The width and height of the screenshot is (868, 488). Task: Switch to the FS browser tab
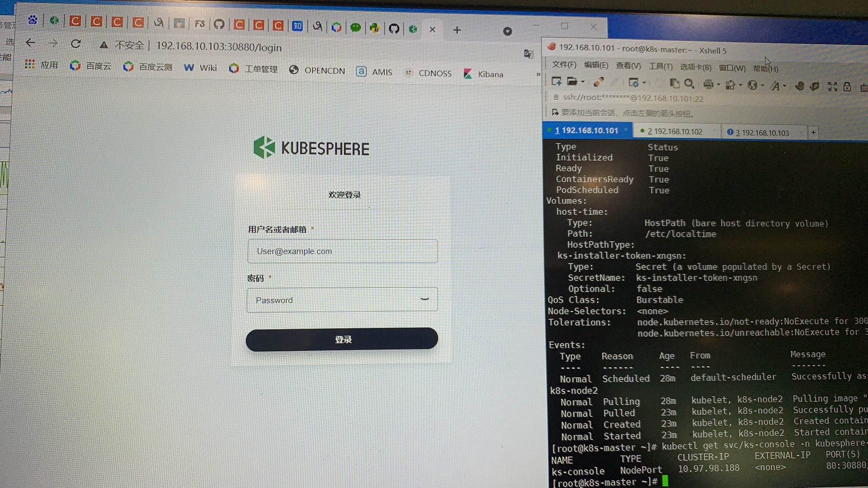pyautogui.click(x=200, y=23)
